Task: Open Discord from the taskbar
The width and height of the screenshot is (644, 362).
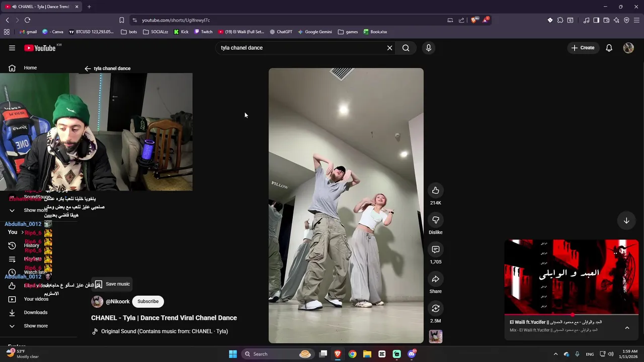Action: (412, 354)
